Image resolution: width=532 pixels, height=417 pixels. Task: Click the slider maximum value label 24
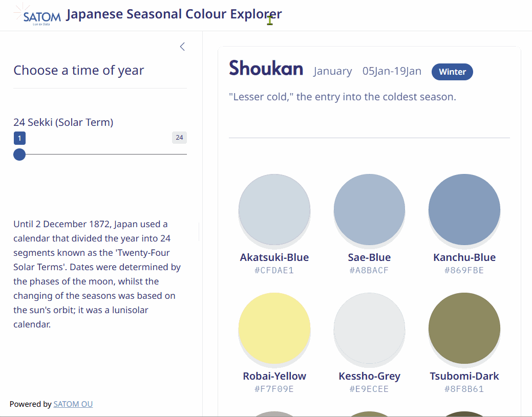point(179,137)
